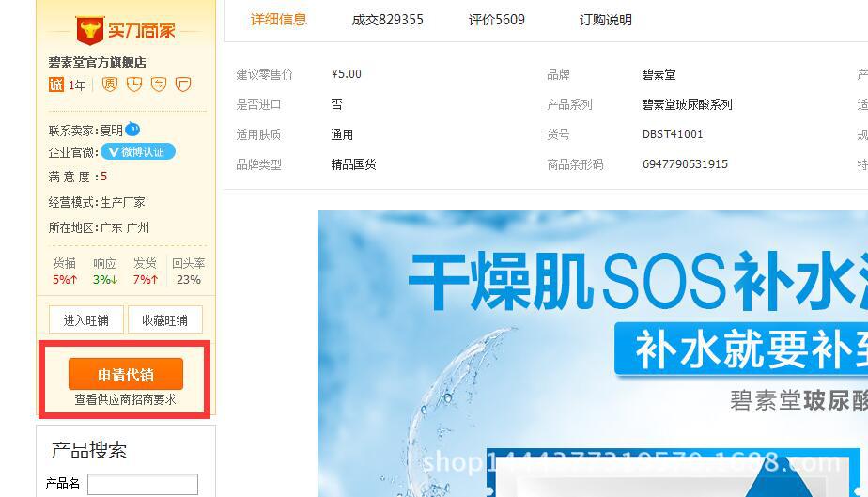This screenshot has height=497, width=868.
Task: Open the 成交829355 tab
Action: (x=387, y=20)
